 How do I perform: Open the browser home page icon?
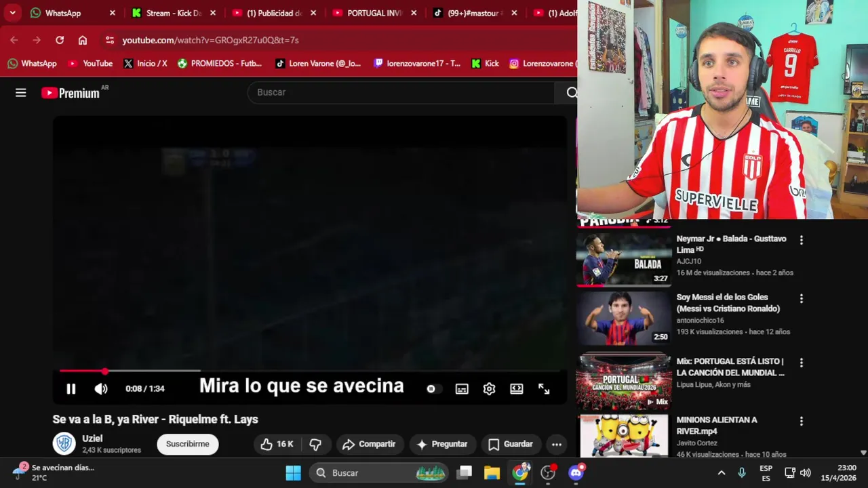click(83, 40)
